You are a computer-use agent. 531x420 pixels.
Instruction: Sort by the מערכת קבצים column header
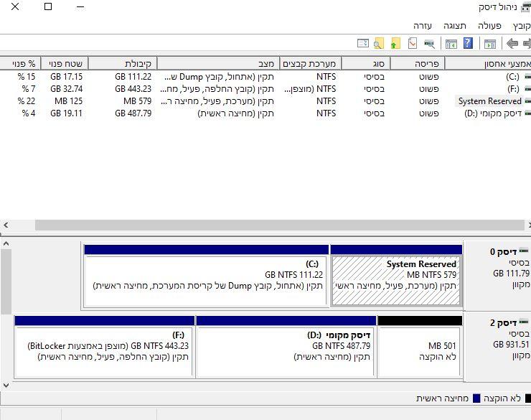[310, 63]
